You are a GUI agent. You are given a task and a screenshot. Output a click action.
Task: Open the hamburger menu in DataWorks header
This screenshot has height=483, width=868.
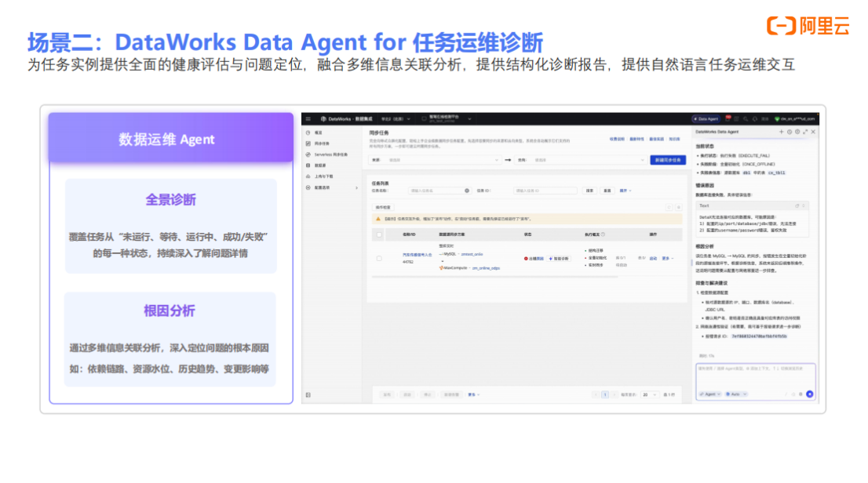(x=308, y=119)
